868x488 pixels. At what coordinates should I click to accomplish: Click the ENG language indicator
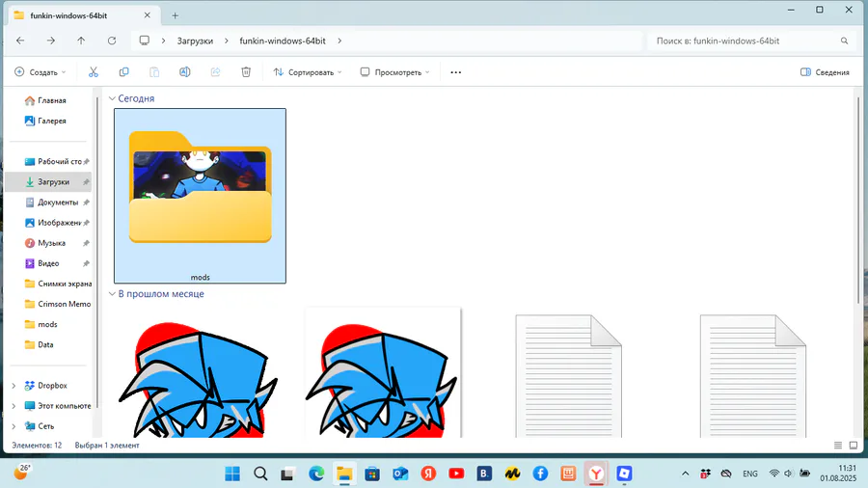click(750, 474)
